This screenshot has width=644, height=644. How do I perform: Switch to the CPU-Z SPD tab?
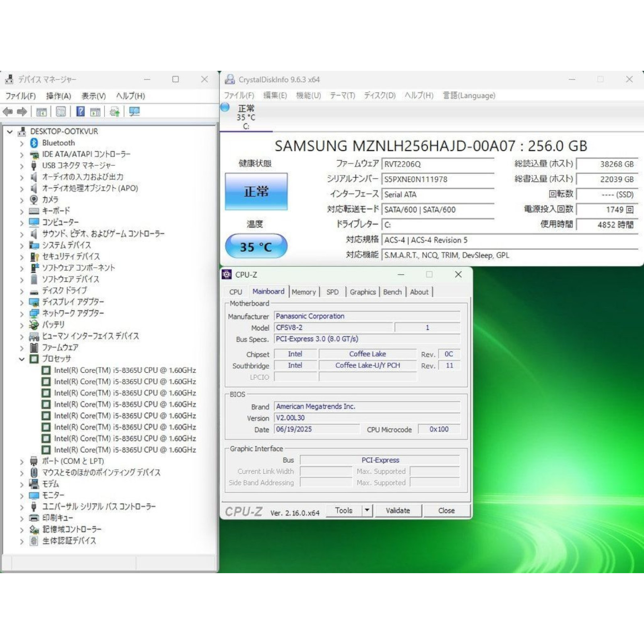[x=332, y=292]
